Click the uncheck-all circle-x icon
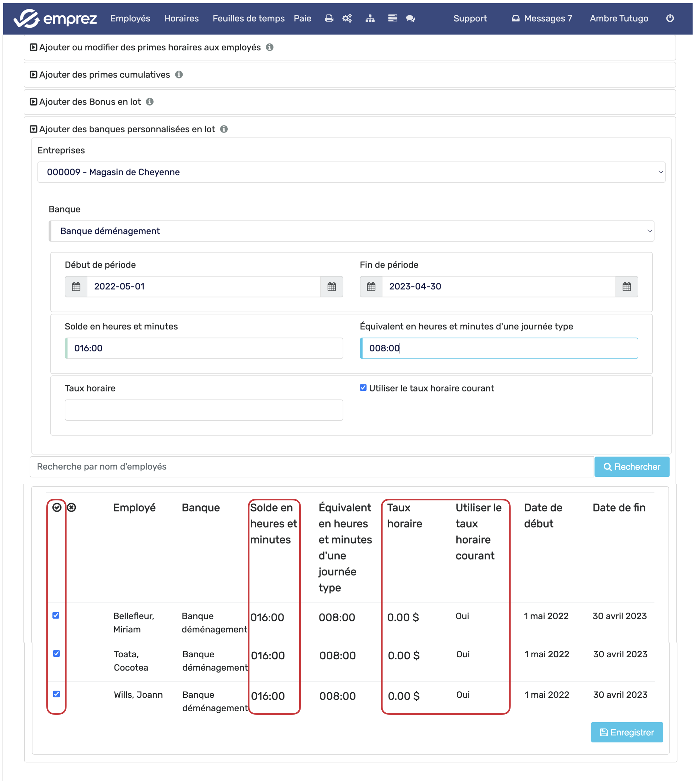The image size is (697, 784). 72,507
